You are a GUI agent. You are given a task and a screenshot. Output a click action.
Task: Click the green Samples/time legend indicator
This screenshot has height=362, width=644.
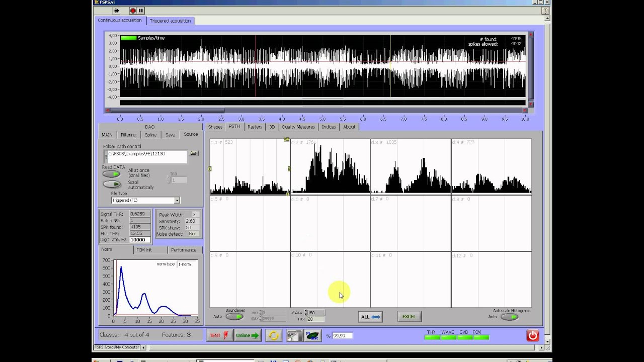point(129,38)
